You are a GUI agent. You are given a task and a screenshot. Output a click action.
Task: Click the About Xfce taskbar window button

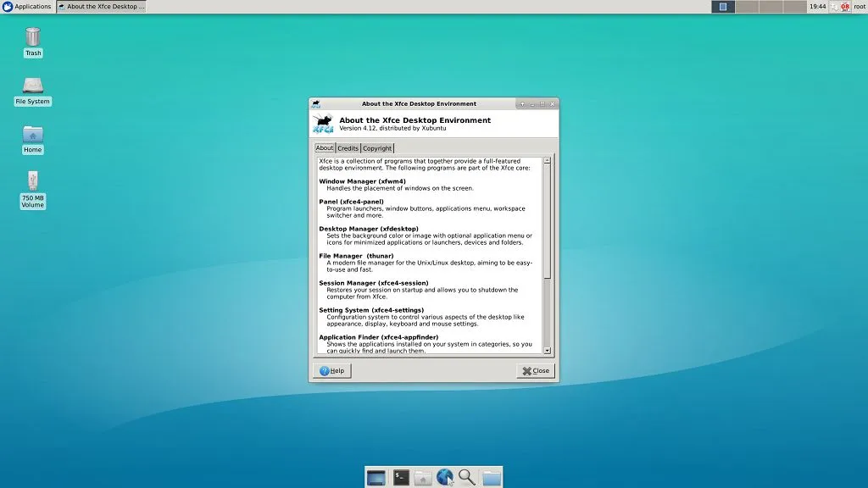click(101, 7)
